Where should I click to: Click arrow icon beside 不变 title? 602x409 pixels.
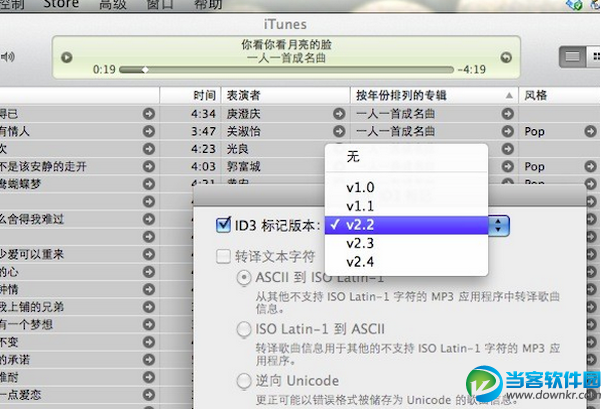(x=149, y=342)
